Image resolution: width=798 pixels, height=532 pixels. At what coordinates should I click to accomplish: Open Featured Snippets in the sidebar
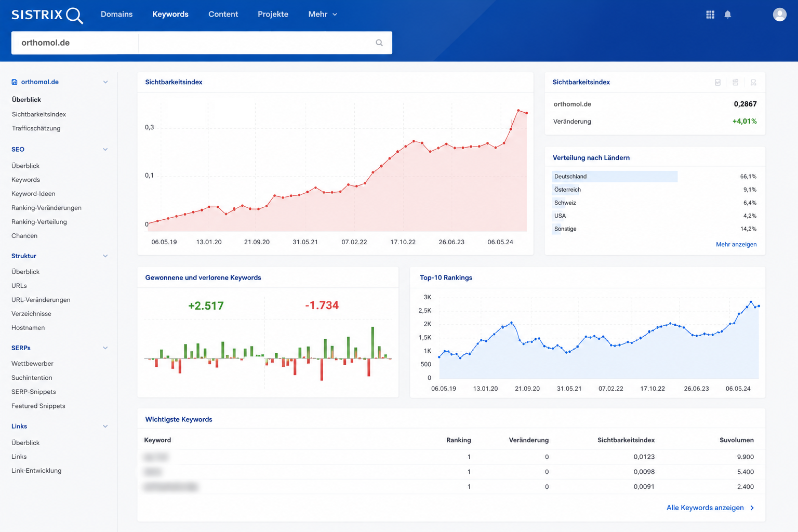38,406
